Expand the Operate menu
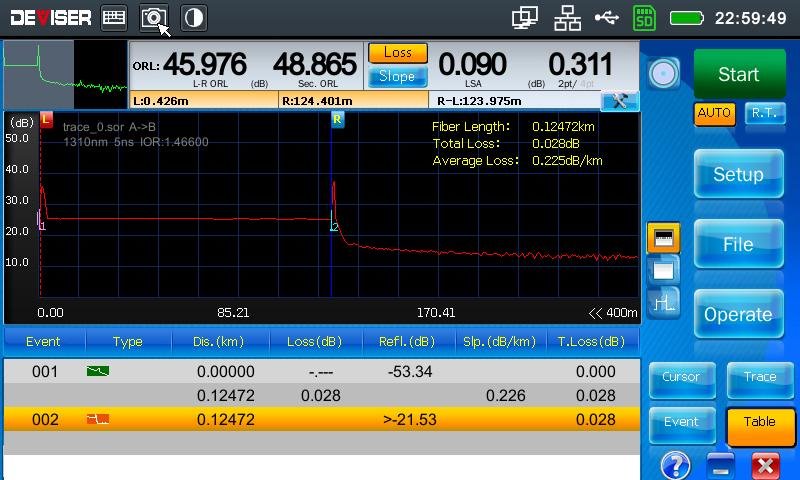800x480 pixels. (738, 314)
